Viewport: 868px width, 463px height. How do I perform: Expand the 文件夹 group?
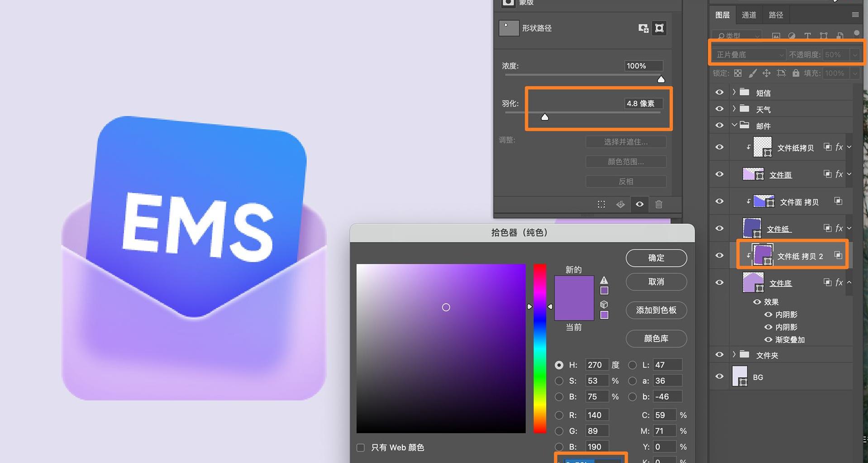[734, 354]
